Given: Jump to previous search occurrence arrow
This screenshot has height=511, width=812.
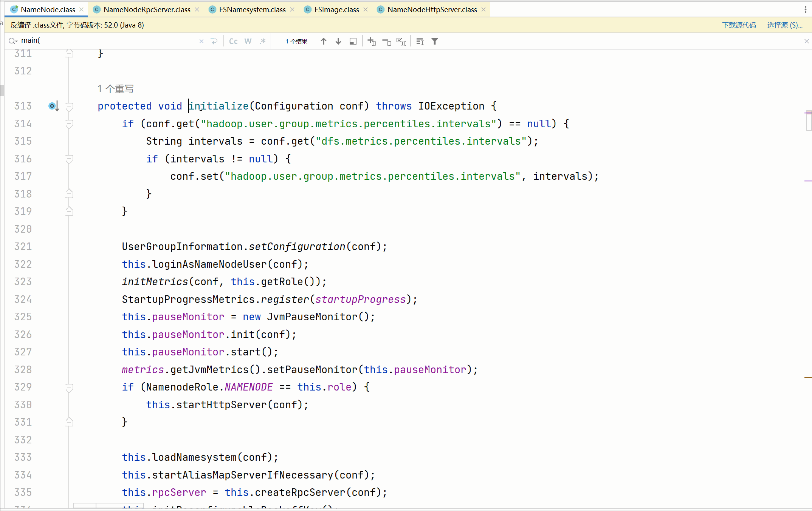Looking at the screenshot, I should pyautogui.click(x=324, y=41).
